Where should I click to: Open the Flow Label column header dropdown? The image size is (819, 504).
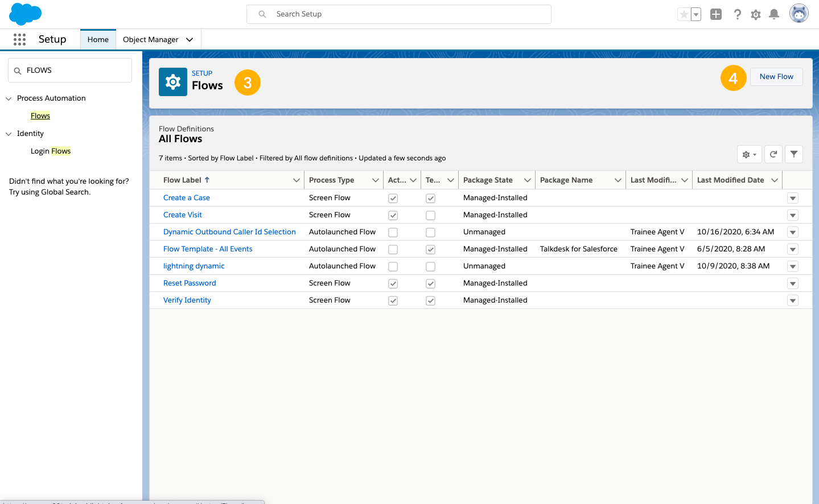point(297,180)
